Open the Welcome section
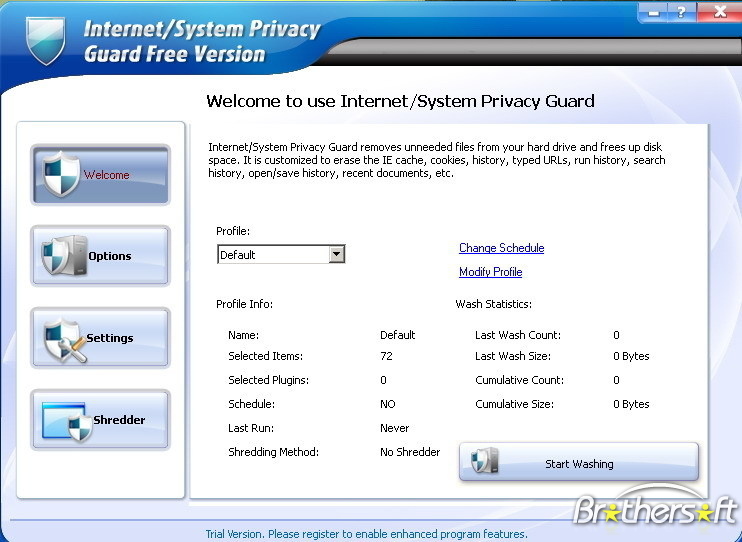 [100, 175]
